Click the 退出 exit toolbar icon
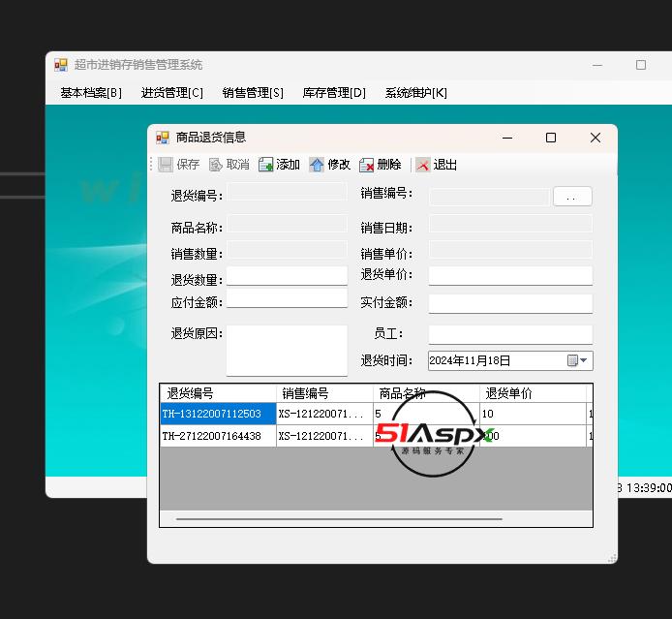This screenshot has height=619, width=672. (422, 165)
